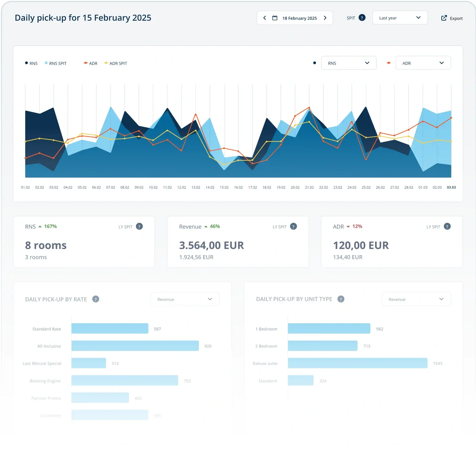Toggle RNS SPIT legend series
Screen dimensions: 476x450
tap(56, 63)
